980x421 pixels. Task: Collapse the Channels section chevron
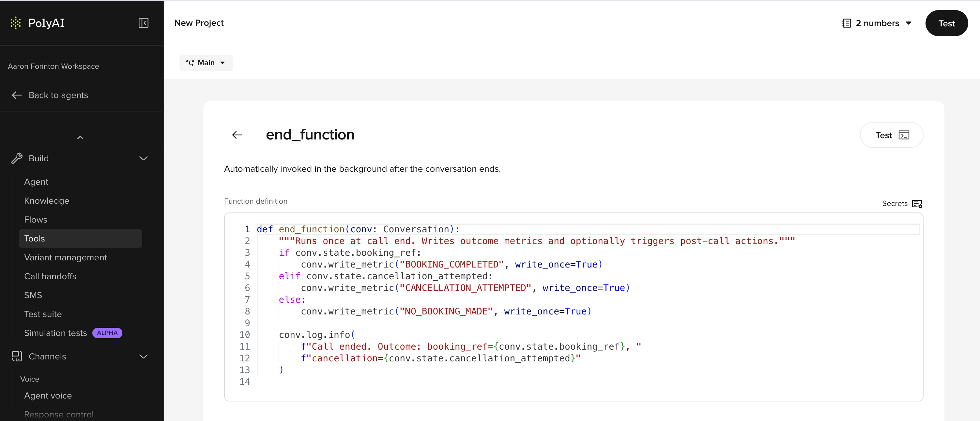coord(144,356)
